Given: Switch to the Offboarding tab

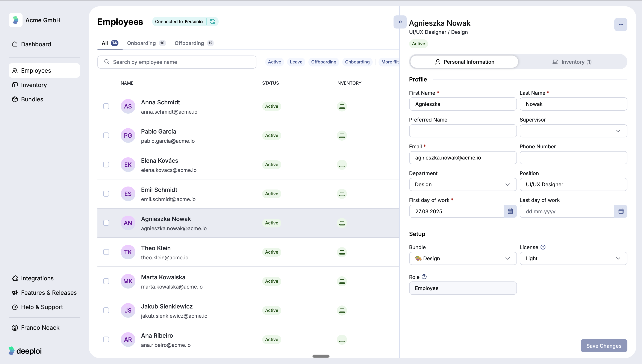Looking at the screenshot, I should click(189, 43).
